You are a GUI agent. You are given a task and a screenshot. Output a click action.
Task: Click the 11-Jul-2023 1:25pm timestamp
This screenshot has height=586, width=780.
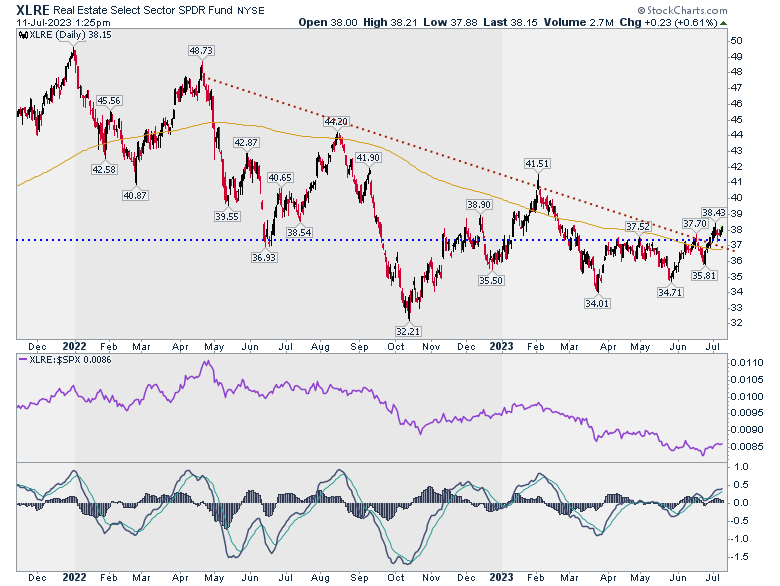click(x=63, y=23)
